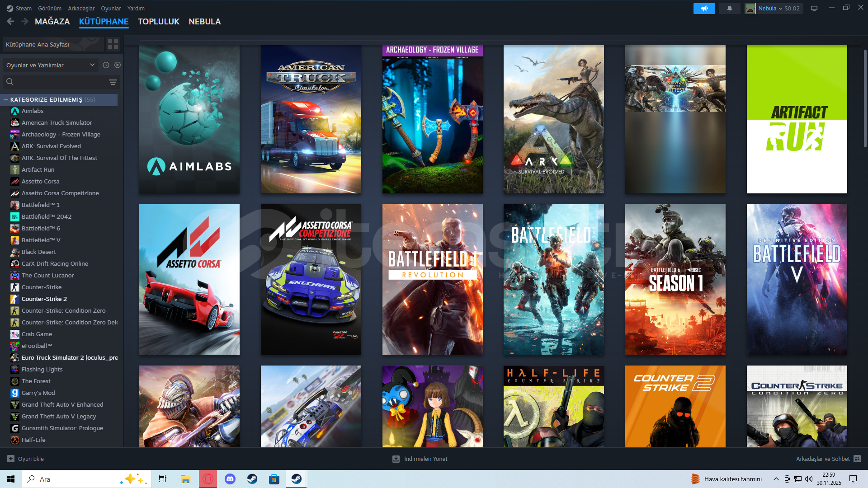
Task: Click the download manager icon
Action: point(396,459)
